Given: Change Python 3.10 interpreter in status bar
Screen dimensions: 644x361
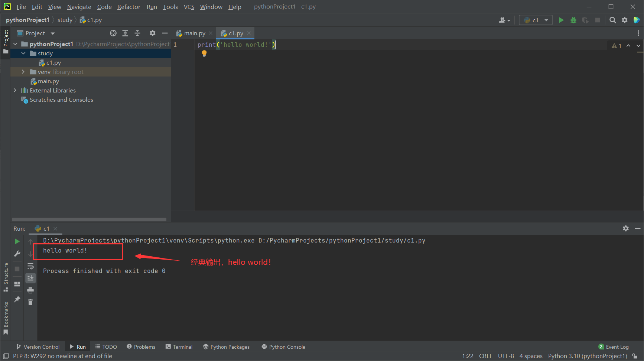Looking at the screenshot, I should (588, 356).
